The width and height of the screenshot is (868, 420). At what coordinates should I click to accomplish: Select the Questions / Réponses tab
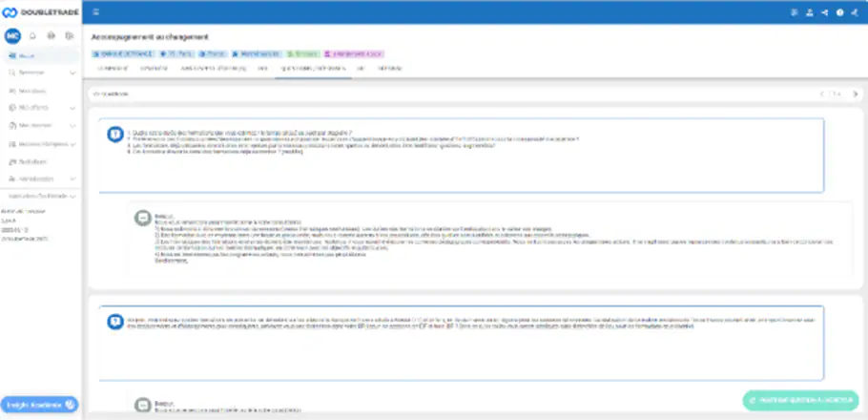coord(311,69)
